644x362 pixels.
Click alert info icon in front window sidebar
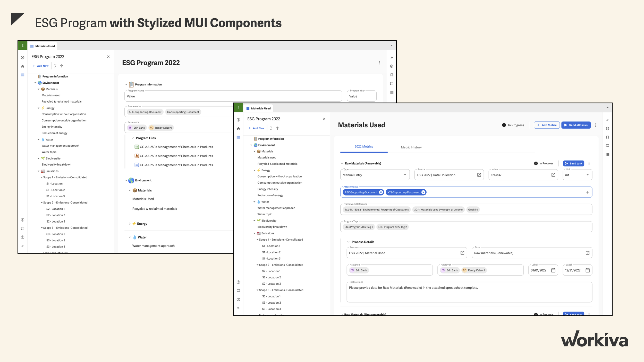[x=238, y=282]
